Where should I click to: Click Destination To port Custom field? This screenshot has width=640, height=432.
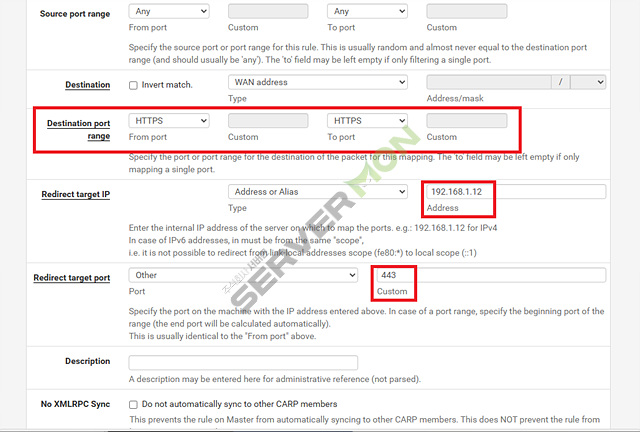point(467,121)
